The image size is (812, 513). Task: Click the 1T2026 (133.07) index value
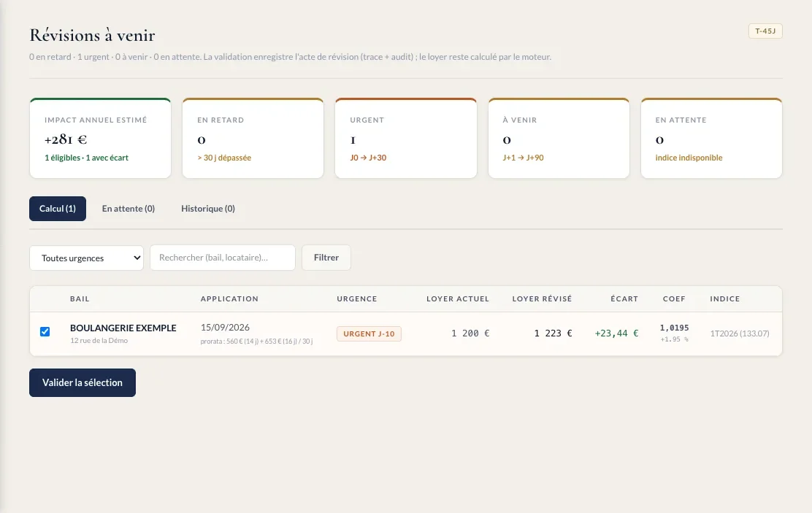[740, 333]
